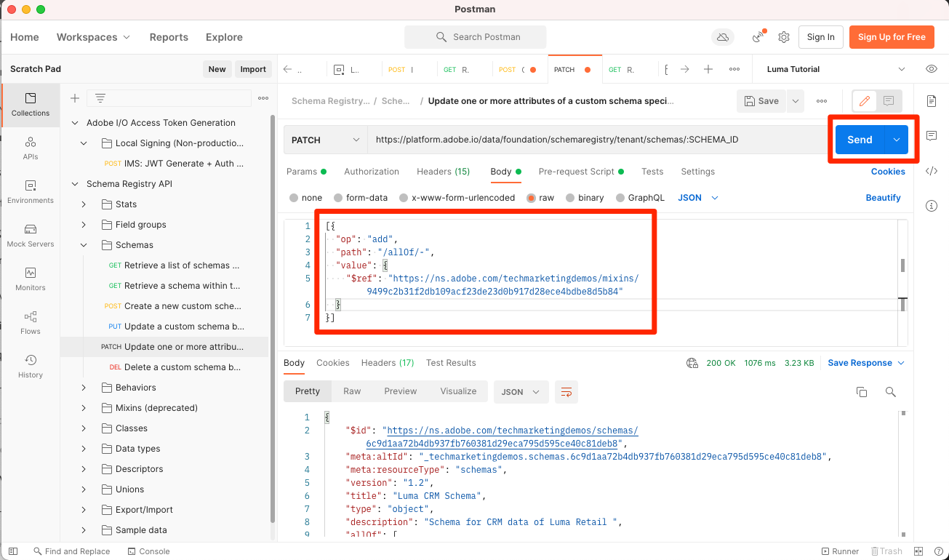Click the network globe icon near status
This screenshot has height=560, width=949.
pyautogui.click(x=692, y=363)
